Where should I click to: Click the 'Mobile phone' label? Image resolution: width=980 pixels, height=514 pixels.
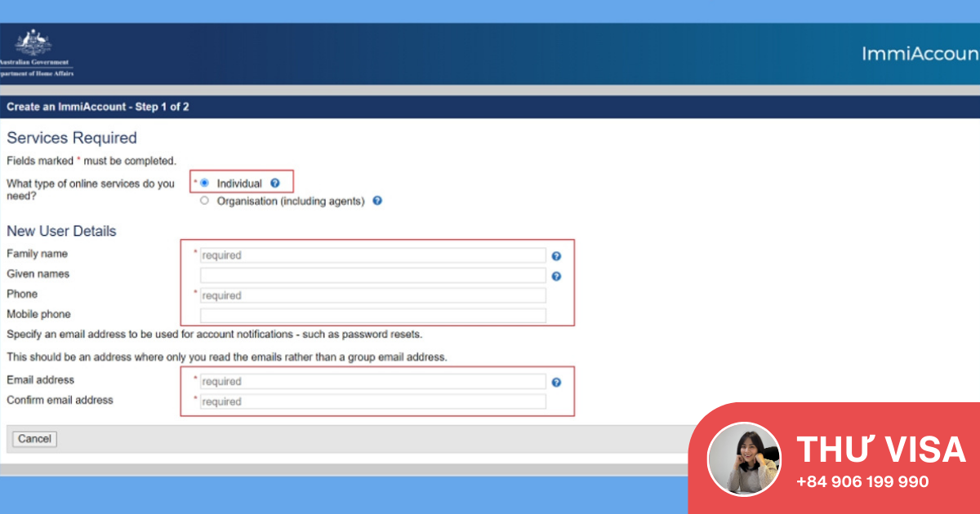click(38, 314)
